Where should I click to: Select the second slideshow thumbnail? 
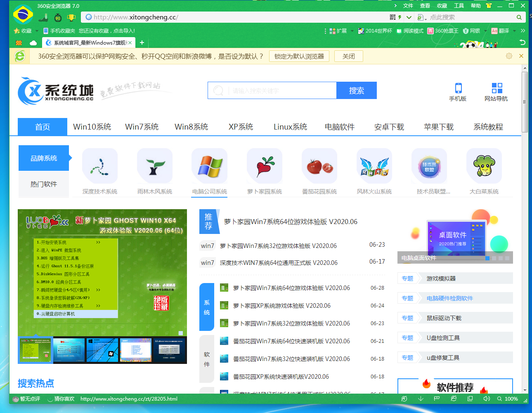coord(69,350)
